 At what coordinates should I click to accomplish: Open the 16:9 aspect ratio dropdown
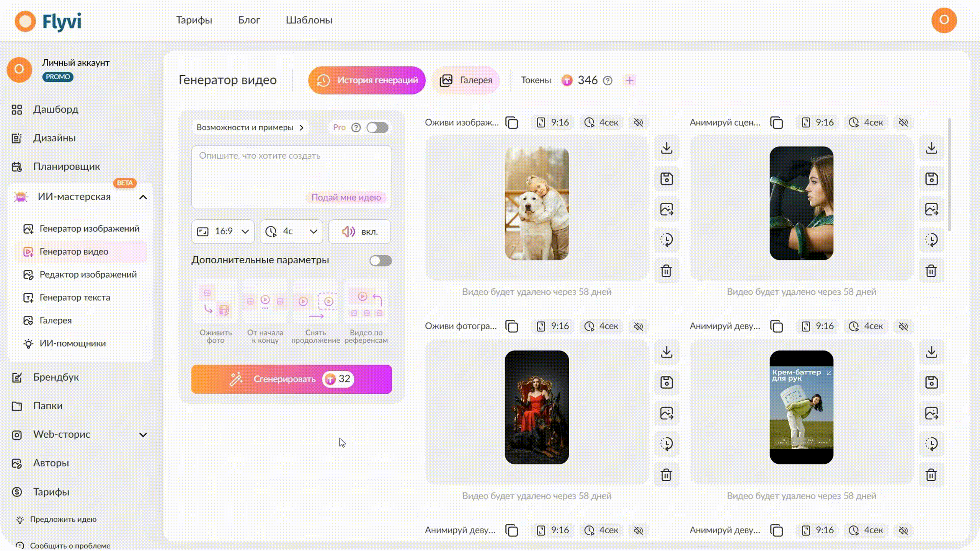[223, 231]
